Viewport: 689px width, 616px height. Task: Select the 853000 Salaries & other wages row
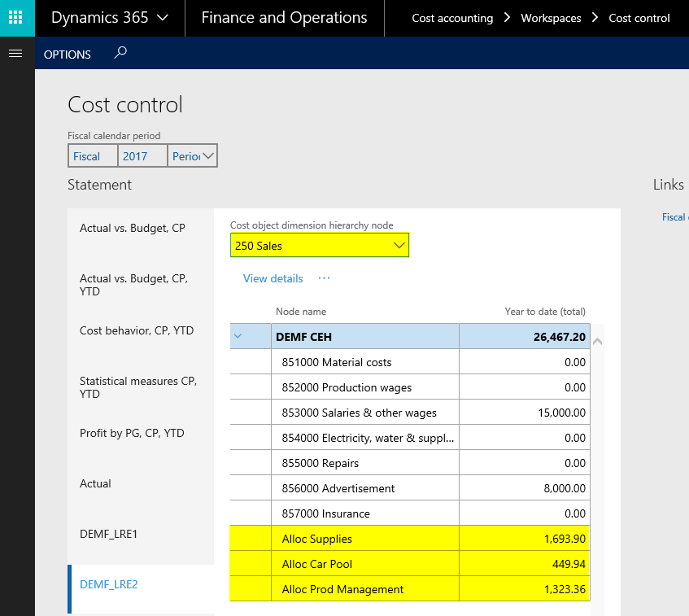point(359,413)
